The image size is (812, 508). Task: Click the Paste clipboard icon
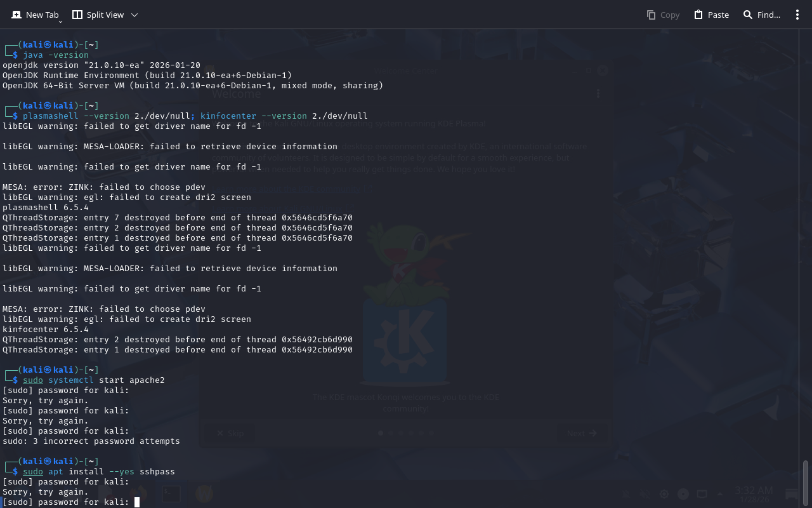tap(698, 15)
